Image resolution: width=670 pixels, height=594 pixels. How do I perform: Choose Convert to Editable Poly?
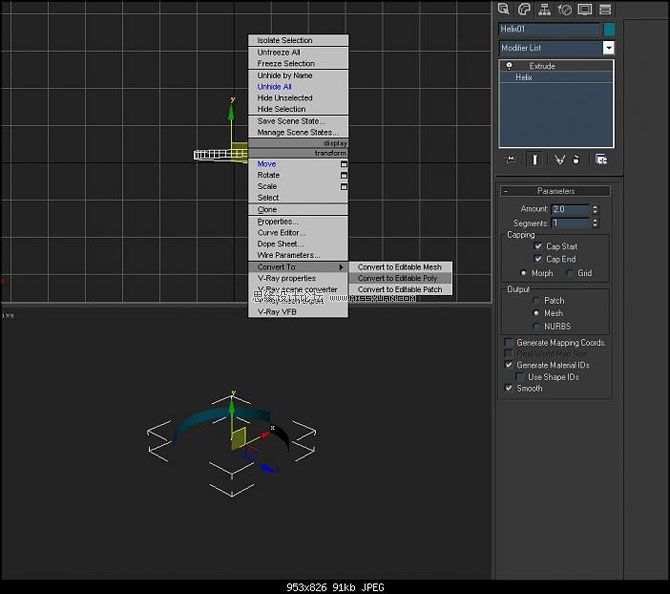400,278
